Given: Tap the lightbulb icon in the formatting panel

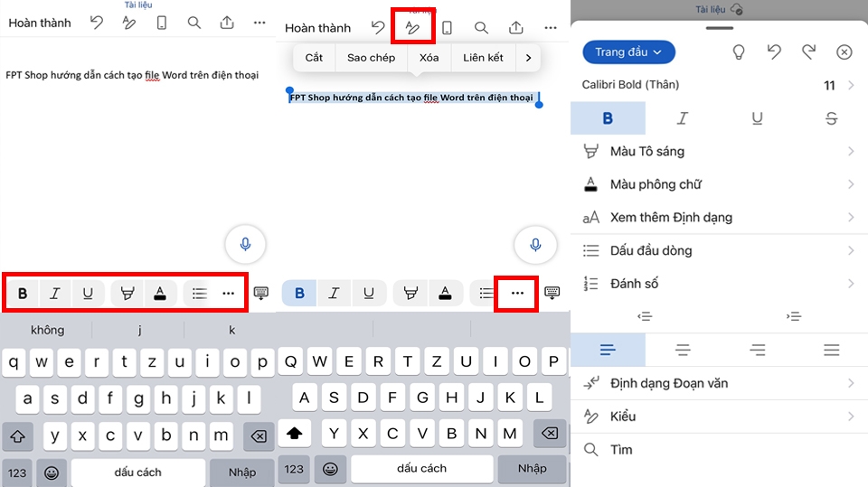Looking at the screenshot, I should [739, 52].
